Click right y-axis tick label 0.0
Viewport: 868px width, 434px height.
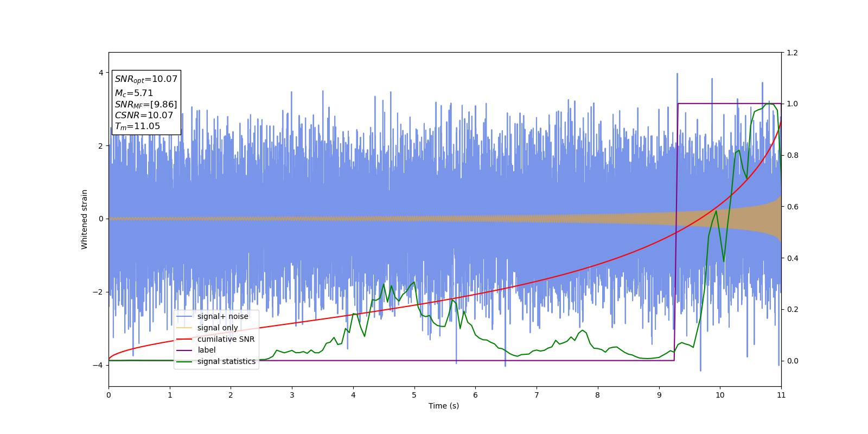tap(792, 361)
